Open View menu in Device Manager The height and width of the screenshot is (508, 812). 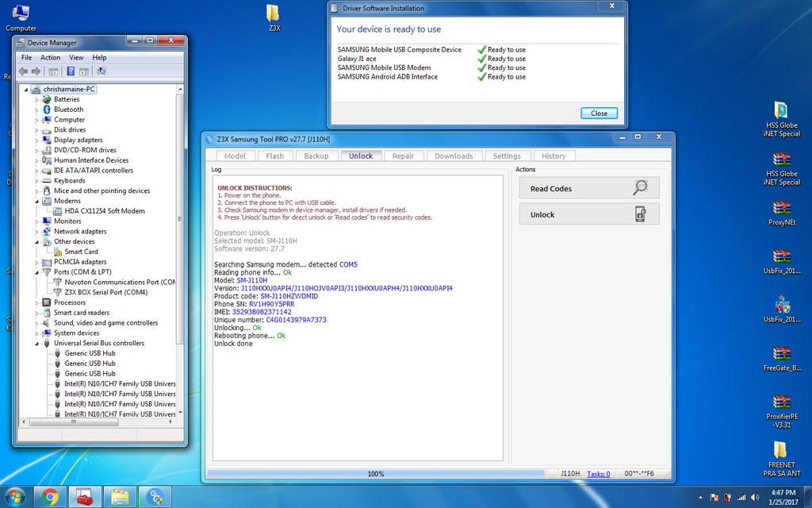(76, 57)
